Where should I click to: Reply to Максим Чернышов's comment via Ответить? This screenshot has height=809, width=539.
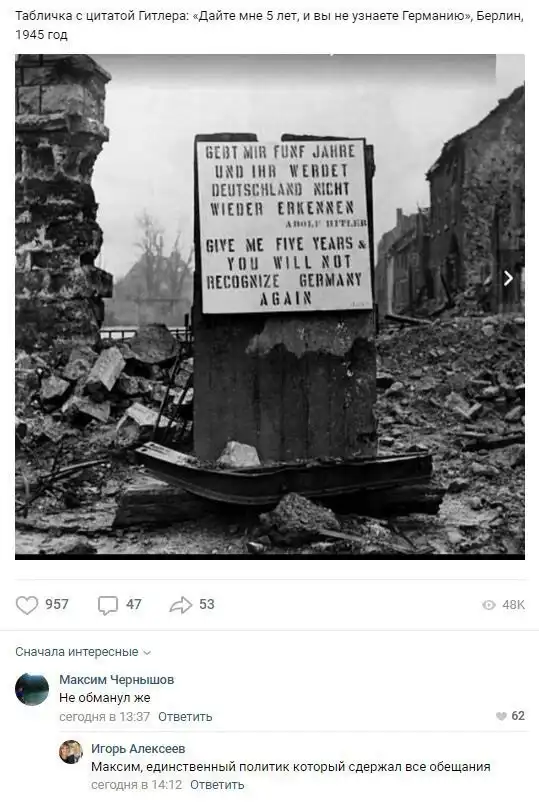[x=185, y=717]
